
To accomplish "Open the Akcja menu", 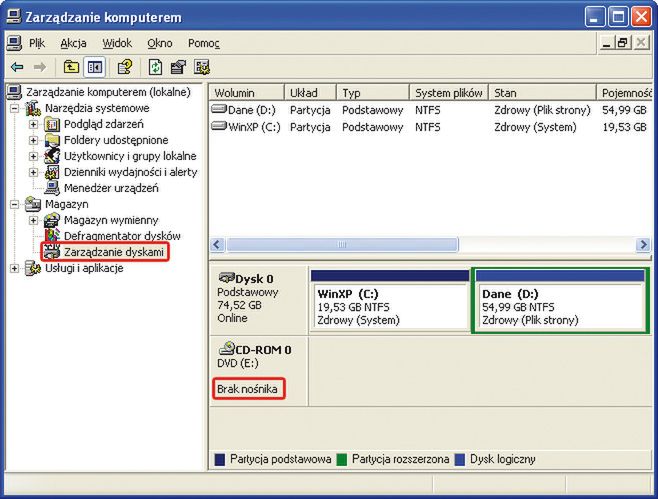I will pyautogui.click(x=73, y=43).
